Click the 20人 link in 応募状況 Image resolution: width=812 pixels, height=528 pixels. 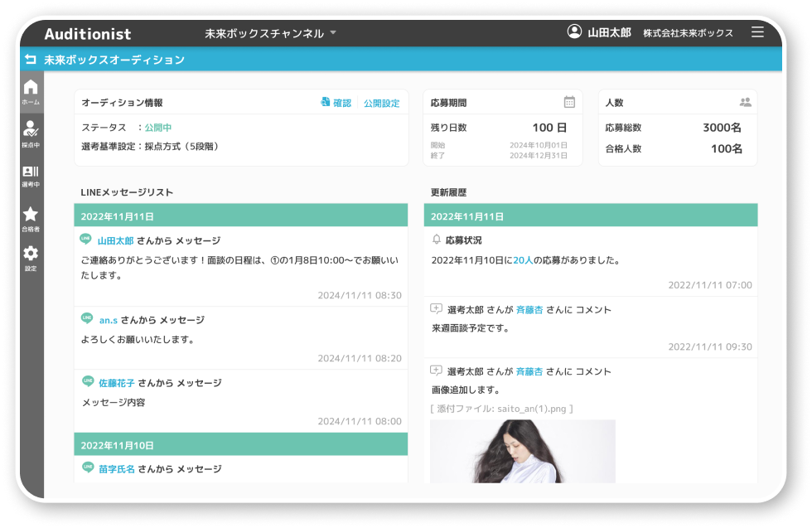tap(523, 259)
